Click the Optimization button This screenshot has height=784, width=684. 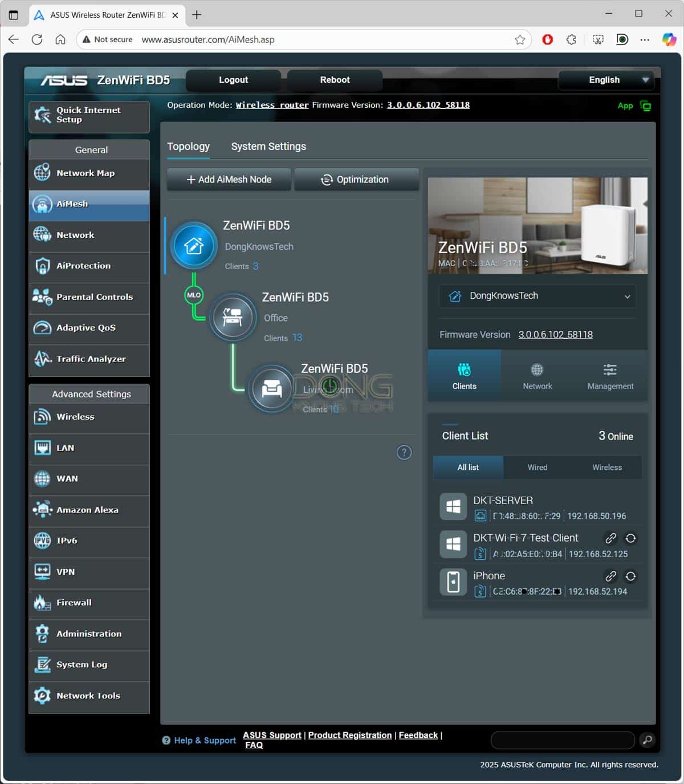click(x=356, y=180)
